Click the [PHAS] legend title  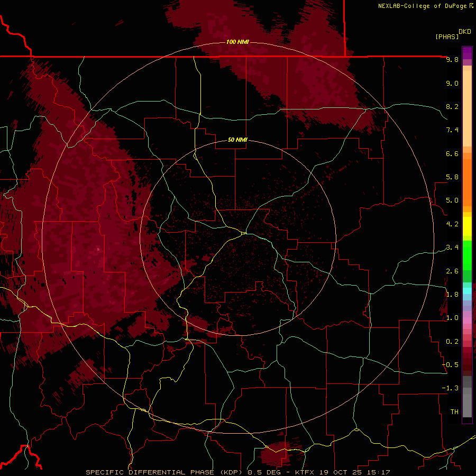pos(447,36)
